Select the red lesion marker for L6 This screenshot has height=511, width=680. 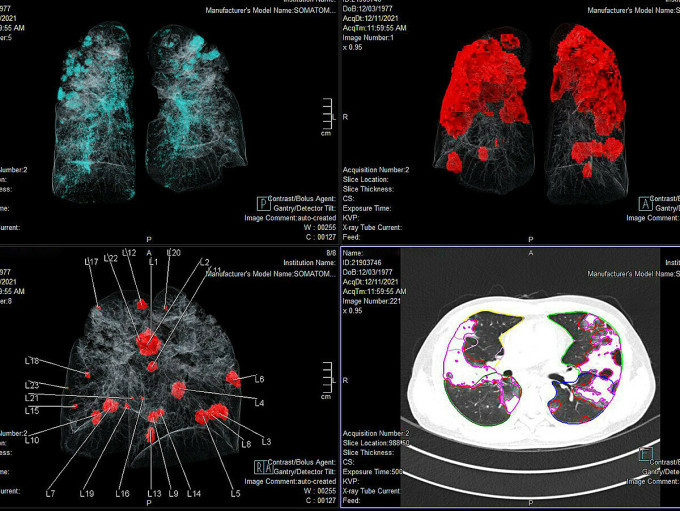[x=235, y=378]
